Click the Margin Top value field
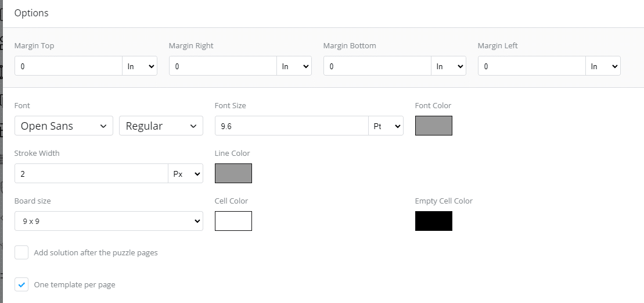Screen dimensions: 644x303 69,66
